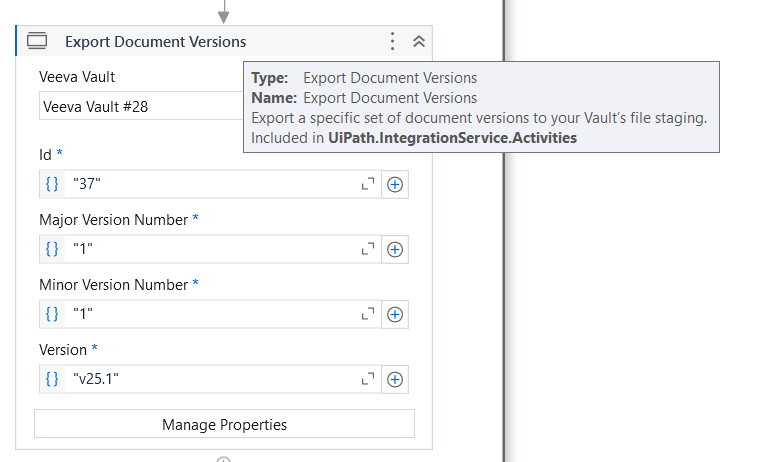Click the Veeva Vault label
The image size is (759, 462).
tap(77, 77)
